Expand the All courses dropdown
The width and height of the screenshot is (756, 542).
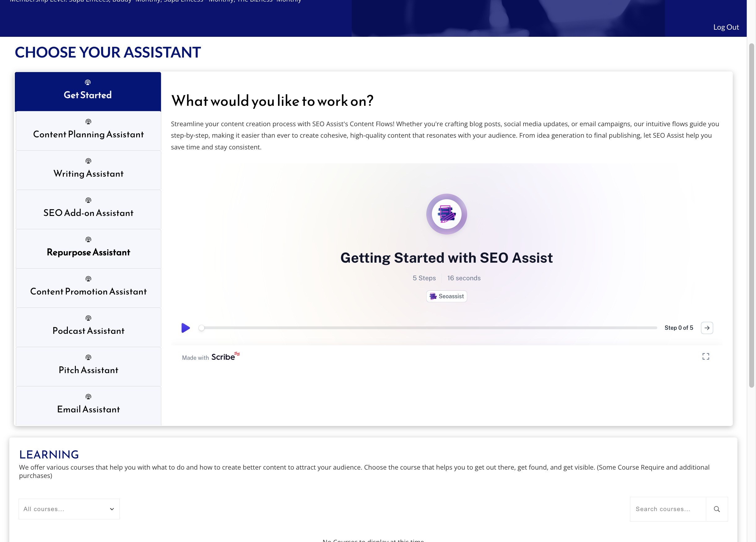pos(69,509)
